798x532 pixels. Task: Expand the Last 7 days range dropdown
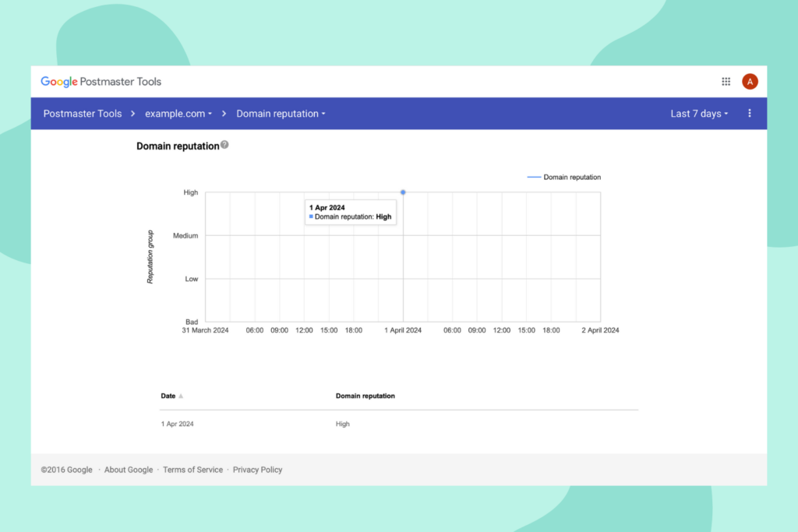tap(699, 114)
